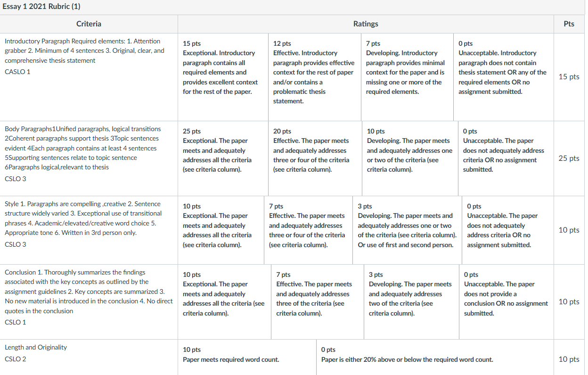
Task: Select the 0 pts Unacceptable Style rating
Action: point(508,230)
